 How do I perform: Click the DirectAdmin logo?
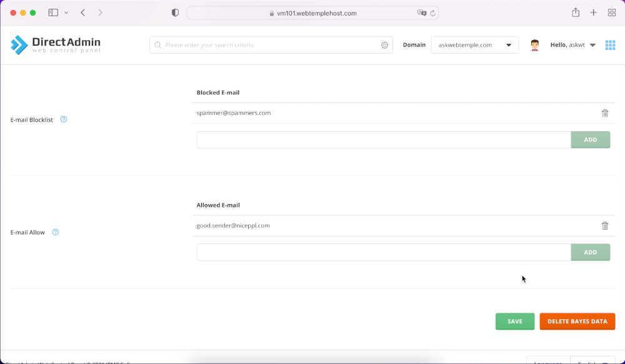56,45
